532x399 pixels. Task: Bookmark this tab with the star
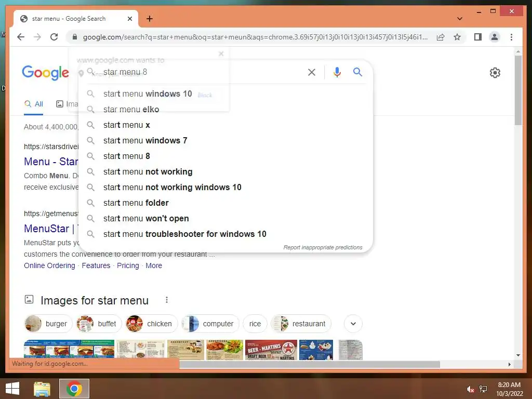click(457, 37)
